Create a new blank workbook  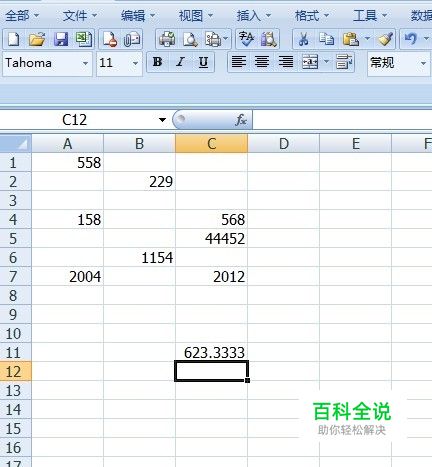tap(14, 39)
